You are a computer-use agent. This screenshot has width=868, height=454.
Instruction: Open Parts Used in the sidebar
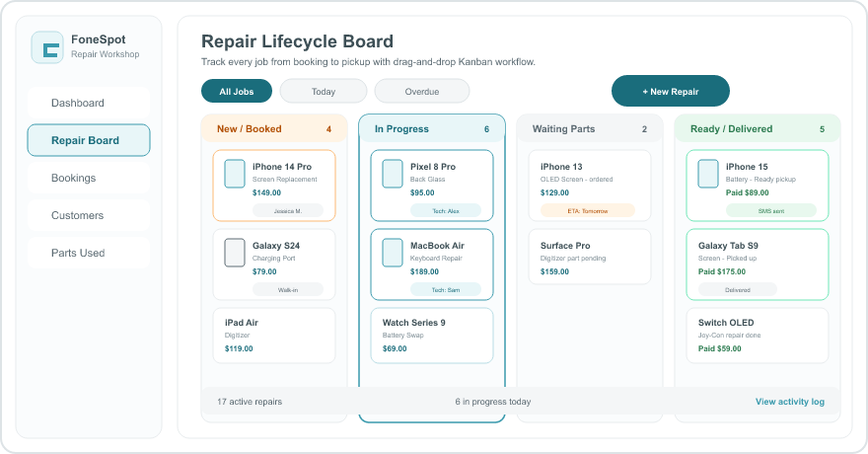tap(89, 253)
